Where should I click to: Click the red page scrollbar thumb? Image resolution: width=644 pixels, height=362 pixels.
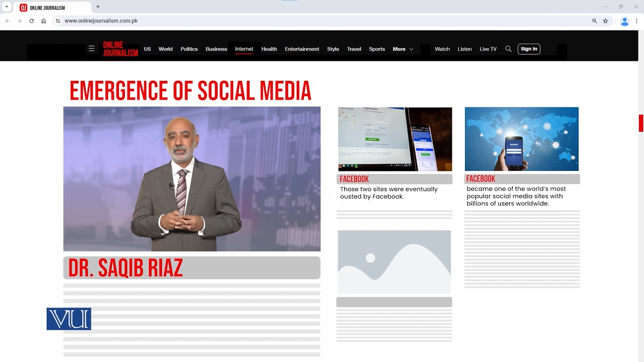click(641, 123)
